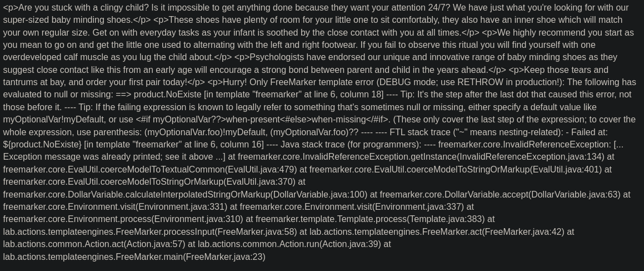Click the 'EvalUtil.java:370' stack frame
The height and width of the screenshot is (271, 644).
point(261,182)
